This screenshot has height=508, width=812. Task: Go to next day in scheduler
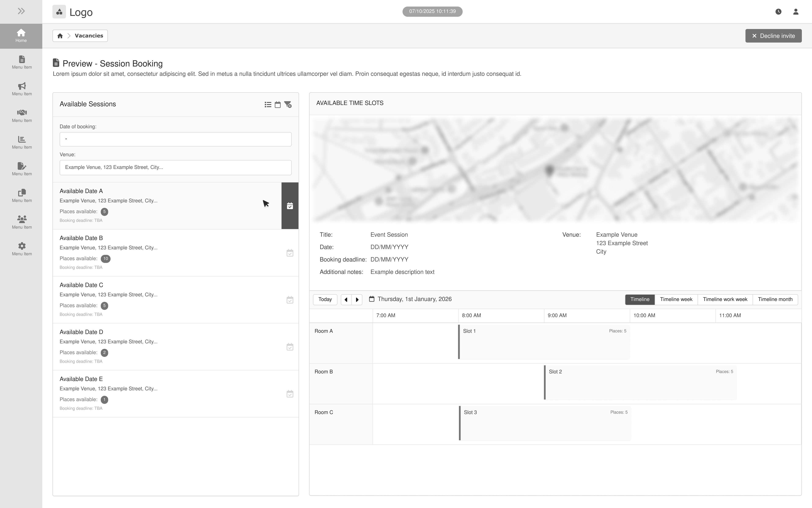357,299
